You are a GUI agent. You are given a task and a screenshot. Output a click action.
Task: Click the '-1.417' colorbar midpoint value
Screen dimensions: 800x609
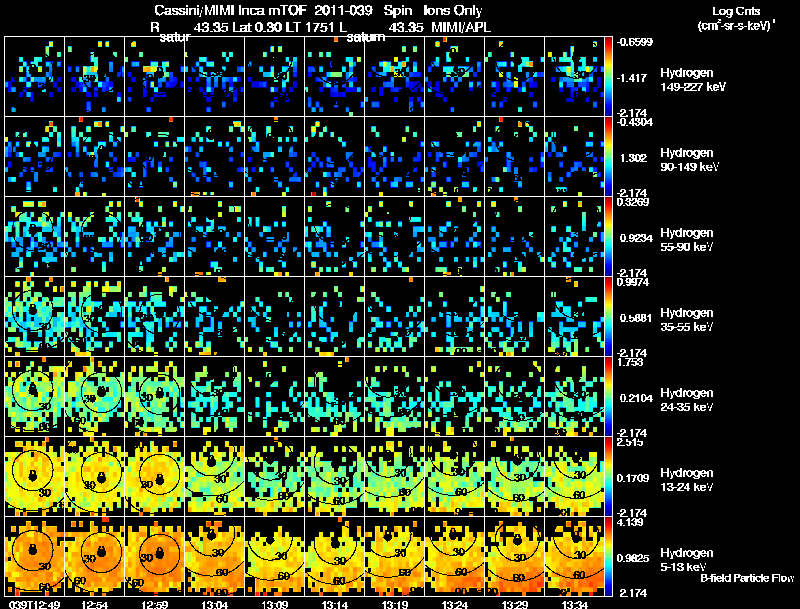[632, 78]
